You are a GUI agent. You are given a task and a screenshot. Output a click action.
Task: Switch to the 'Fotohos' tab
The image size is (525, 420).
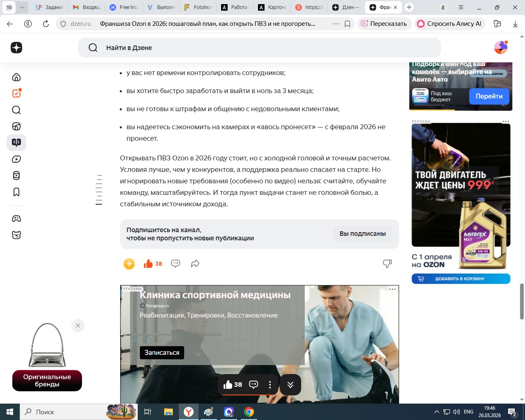pyautogui.click(x=198, y=7)
